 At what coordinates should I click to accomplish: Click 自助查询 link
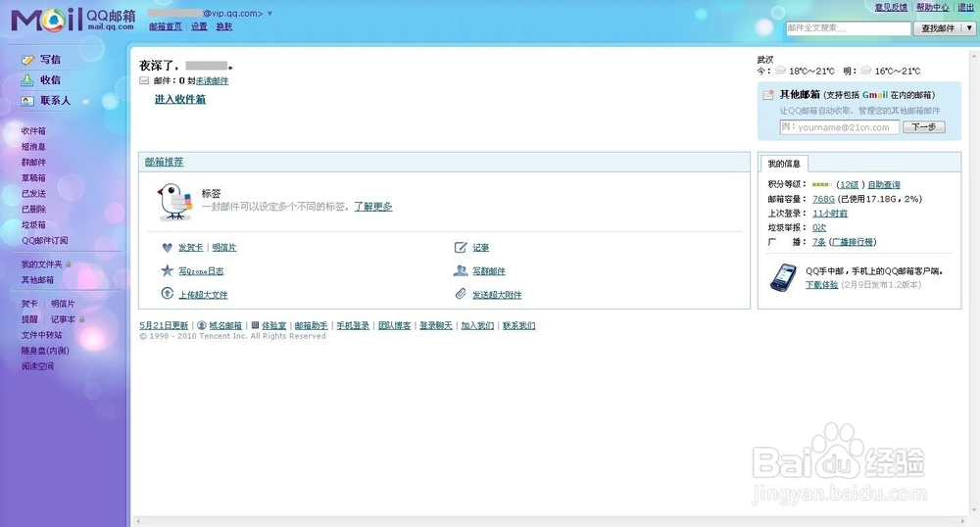[x=884, y=185]
